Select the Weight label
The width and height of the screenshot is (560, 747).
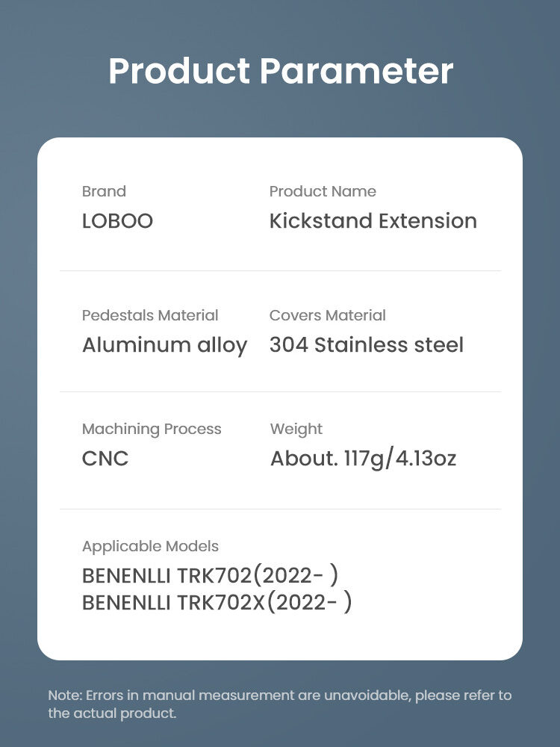tap(296, 430)
